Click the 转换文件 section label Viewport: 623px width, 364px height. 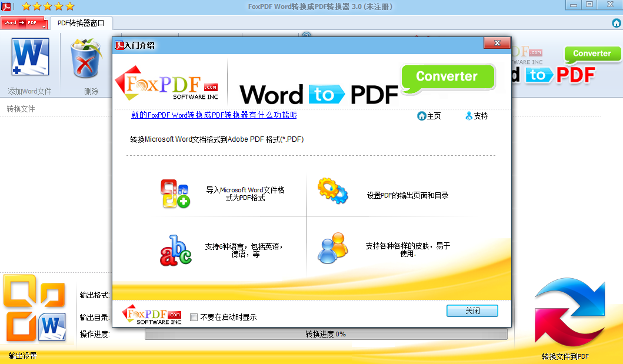tap(21, 109)
